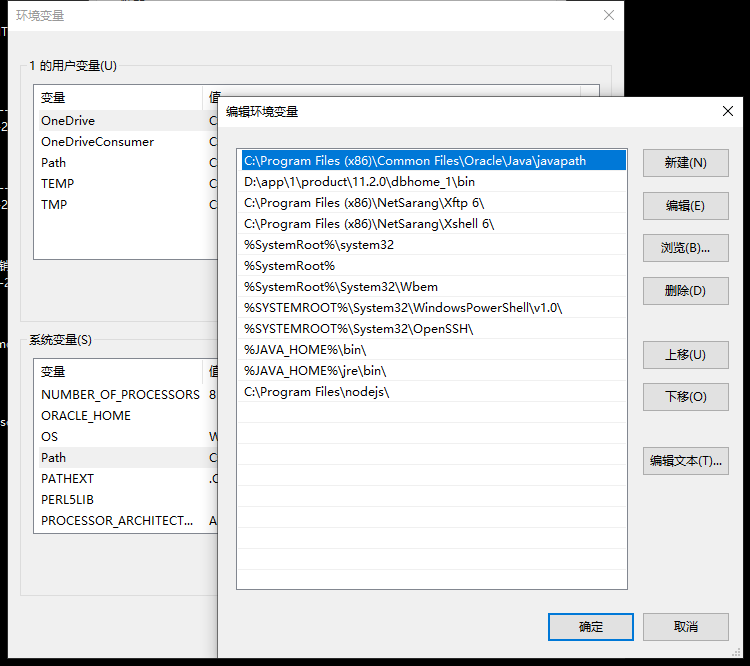Select the NetSarang Xshell 6 entry
750x666 pixels.
[433, 224]
